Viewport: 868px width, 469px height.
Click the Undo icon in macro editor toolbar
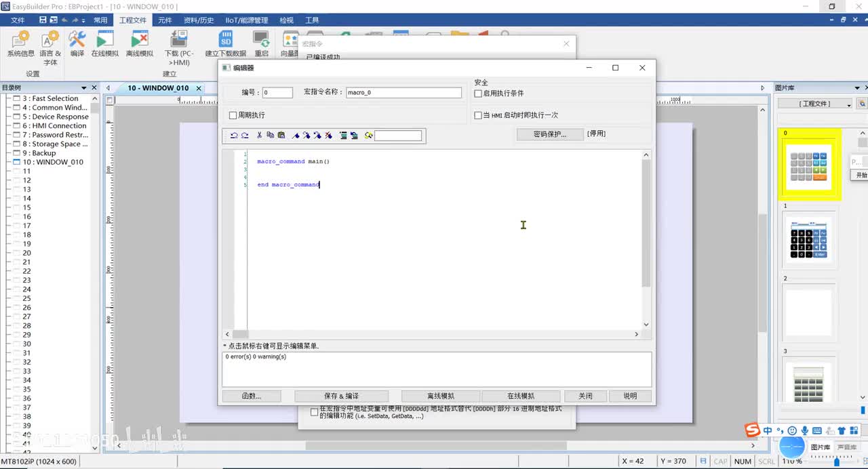[x=234, y=136]
